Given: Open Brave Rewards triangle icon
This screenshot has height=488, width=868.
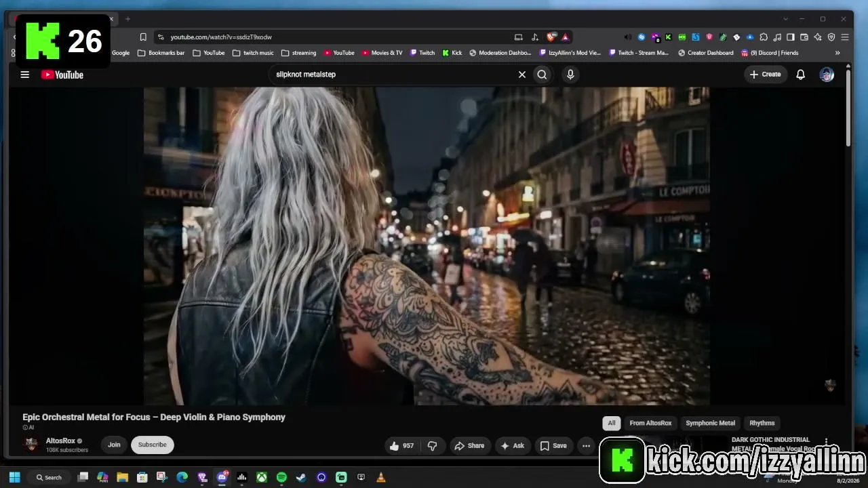Looking at the screenshot, I should [566, 37].
